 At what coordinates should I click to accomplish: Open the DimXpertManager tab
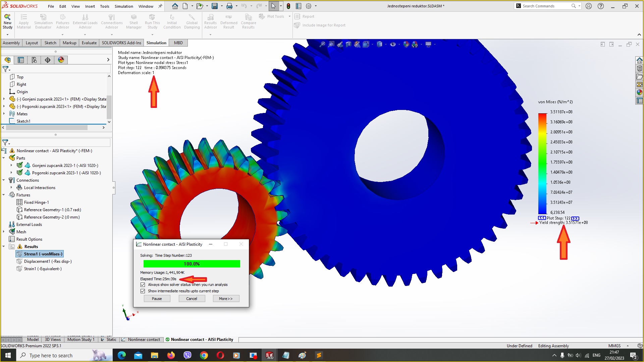click(x=48, y=60)
